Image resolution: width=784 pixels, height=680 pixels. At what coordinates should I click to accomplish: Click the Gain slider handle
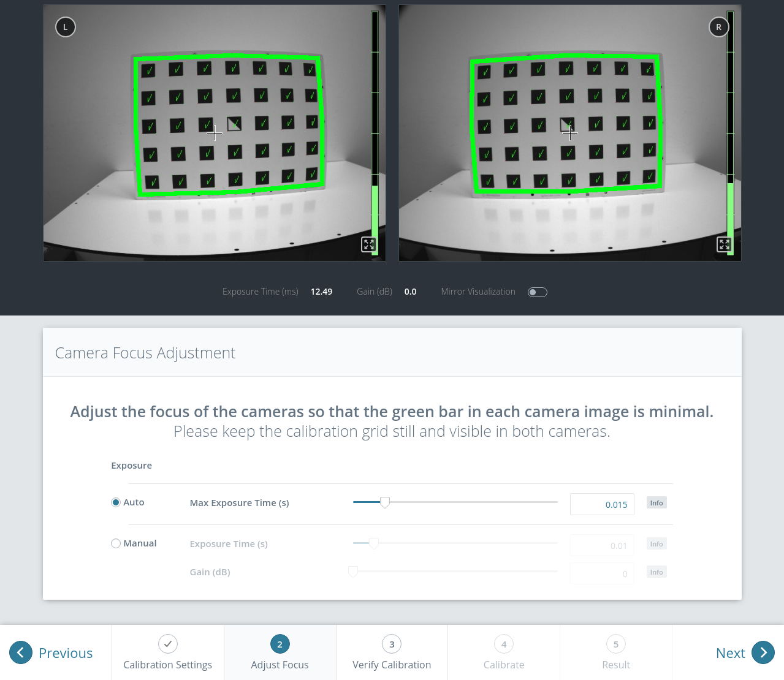(x=352, y=570)
